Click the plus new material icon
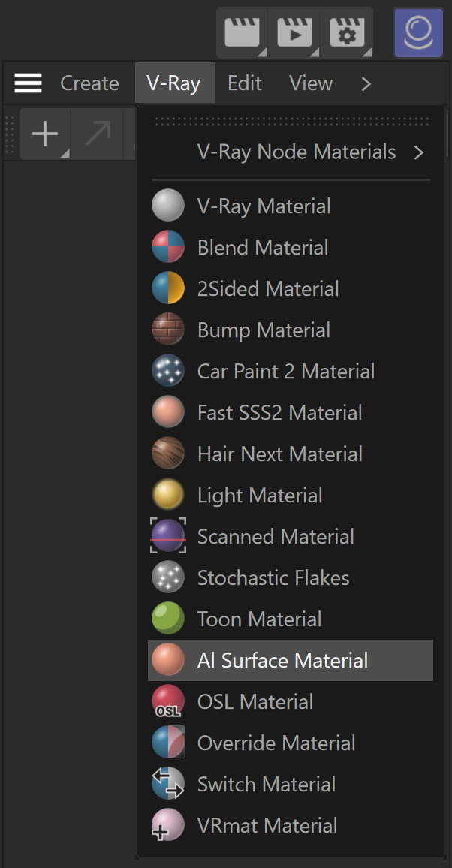The width and height of the screenshot is (452, 868). coord(45,134)
